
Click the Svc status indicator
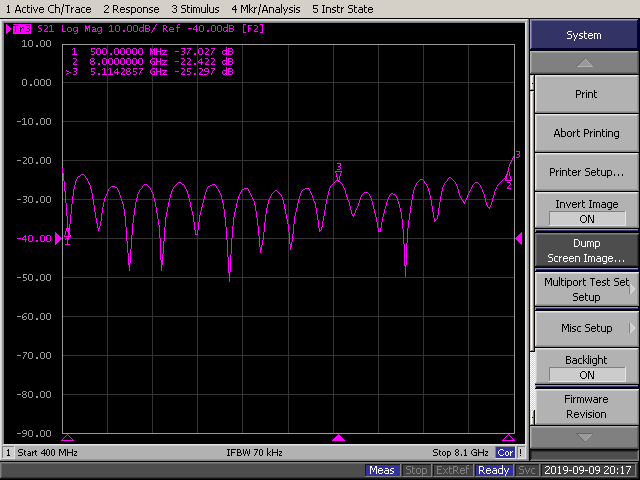(526, 470)
